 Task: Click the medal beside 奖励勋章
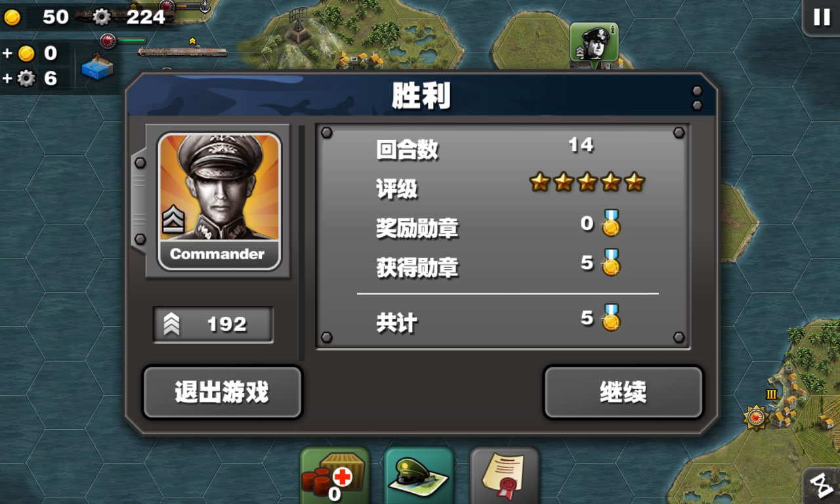611,224
